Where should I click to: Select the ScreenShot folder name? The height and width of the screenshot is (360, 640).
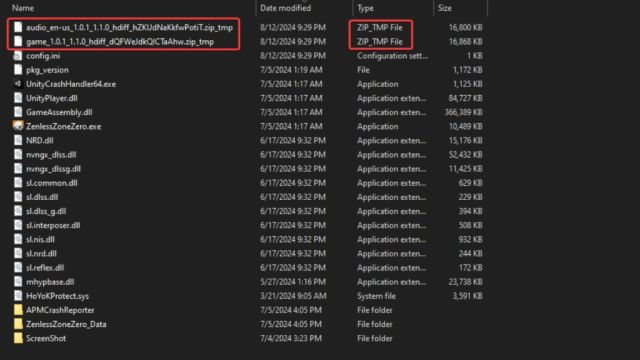tap(46, 338)
